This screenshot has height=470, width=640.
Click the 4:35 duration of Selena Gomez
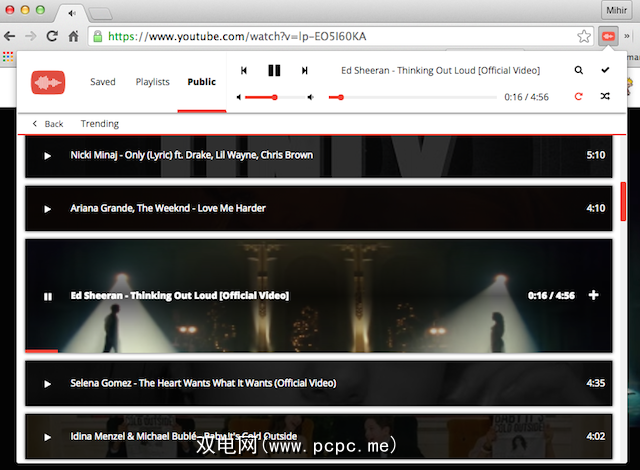click(x=596, y=383)
